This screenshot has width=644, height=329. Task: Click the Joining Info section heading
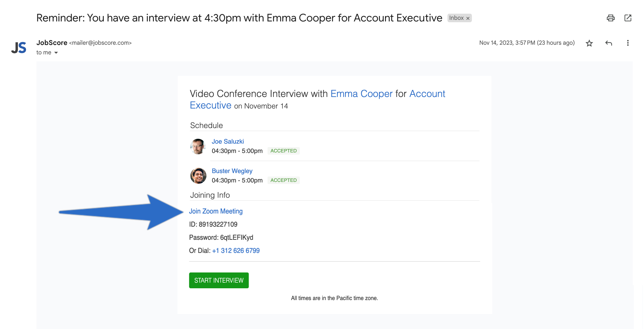210,195
